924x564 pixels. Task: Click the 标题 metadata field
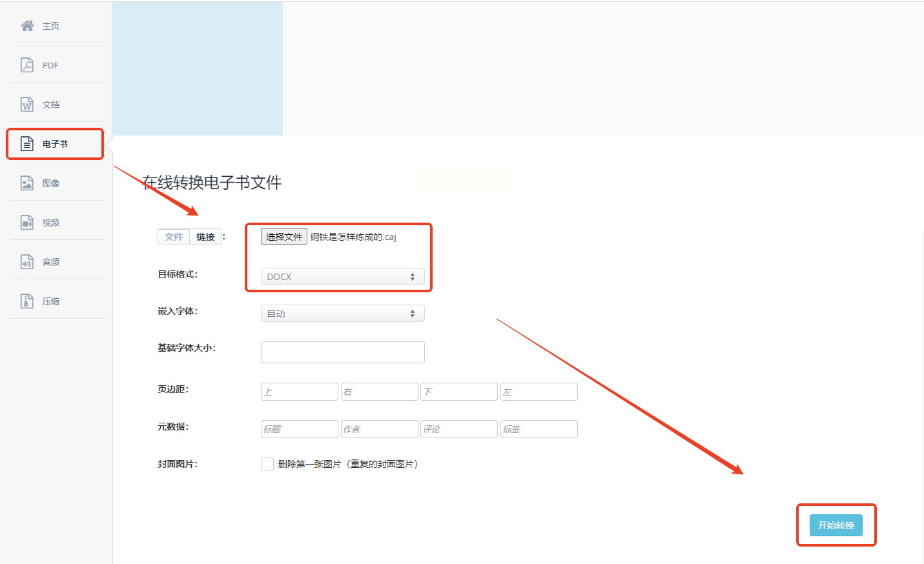[300, 429]
